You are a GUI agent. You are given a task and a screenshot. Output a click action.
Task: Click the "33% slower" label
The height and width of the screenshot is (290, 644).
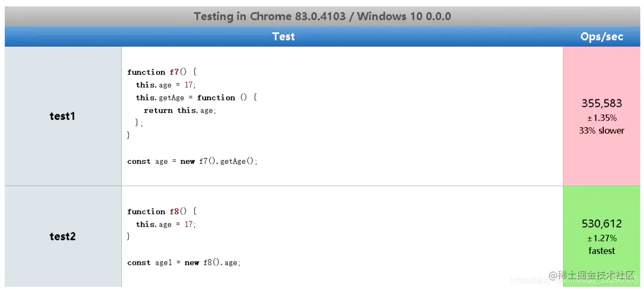point(602,130)
